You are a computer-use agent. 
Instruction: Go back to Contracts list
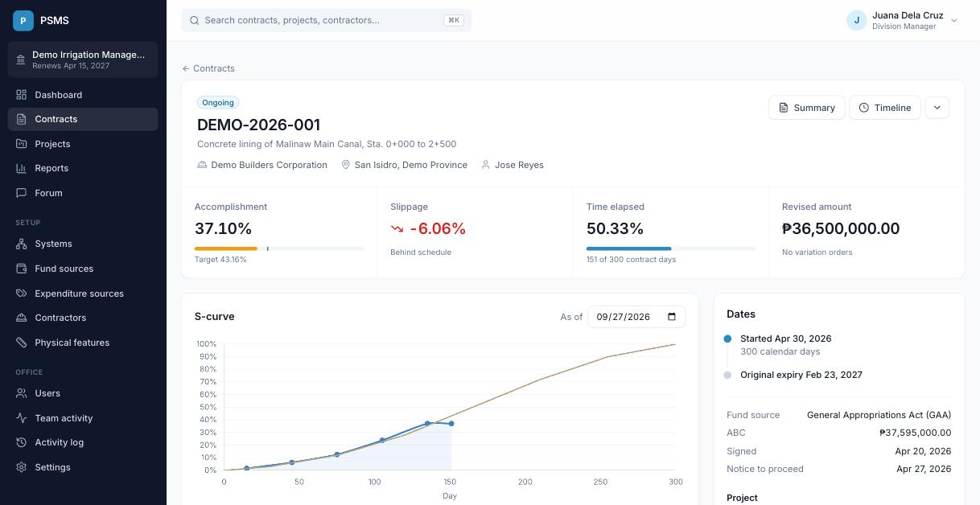[208, 68]
